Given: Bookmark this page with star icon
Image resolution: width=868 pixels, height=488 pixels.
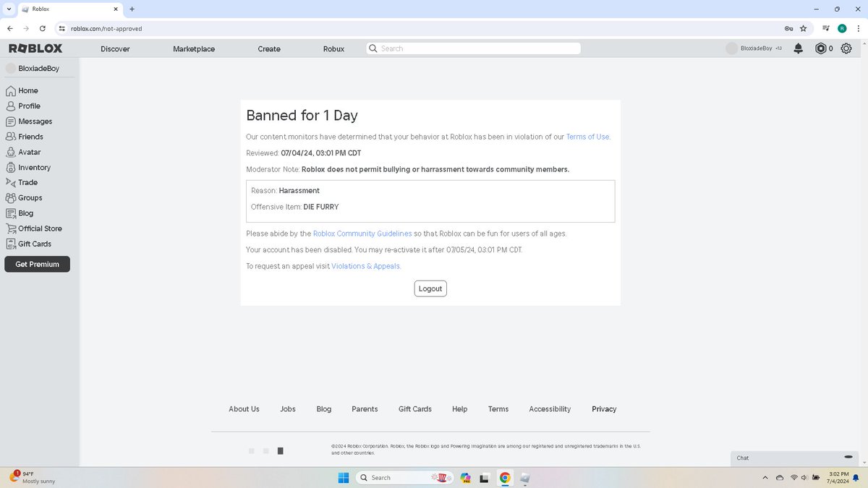Looking at the screenshot, I should point(803,28).
